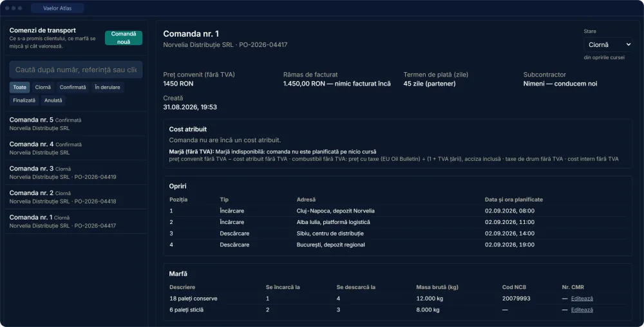Click the București, depozit regional address
The height and width of the screenshot is (327, 644).
coord(330,245)
